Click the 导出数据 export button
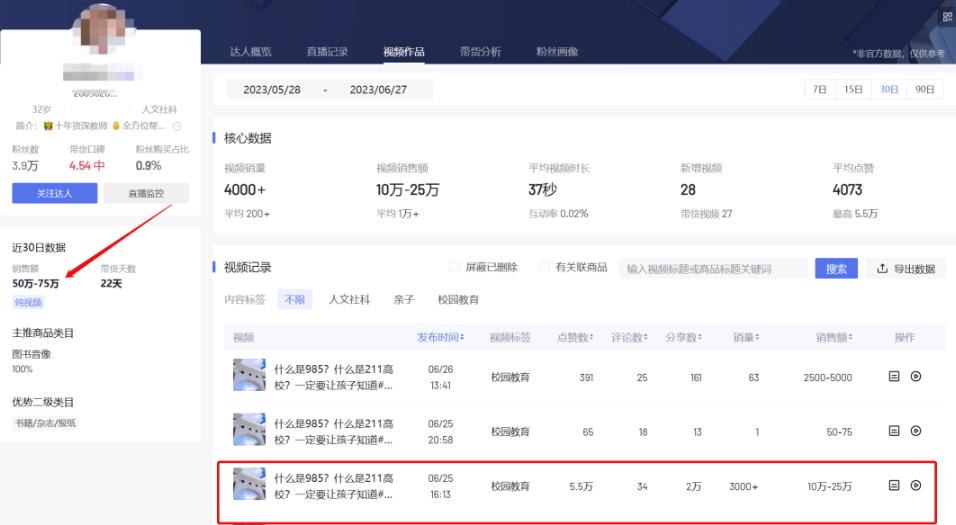The image size is (956, 525). click(x=905, y=268)
